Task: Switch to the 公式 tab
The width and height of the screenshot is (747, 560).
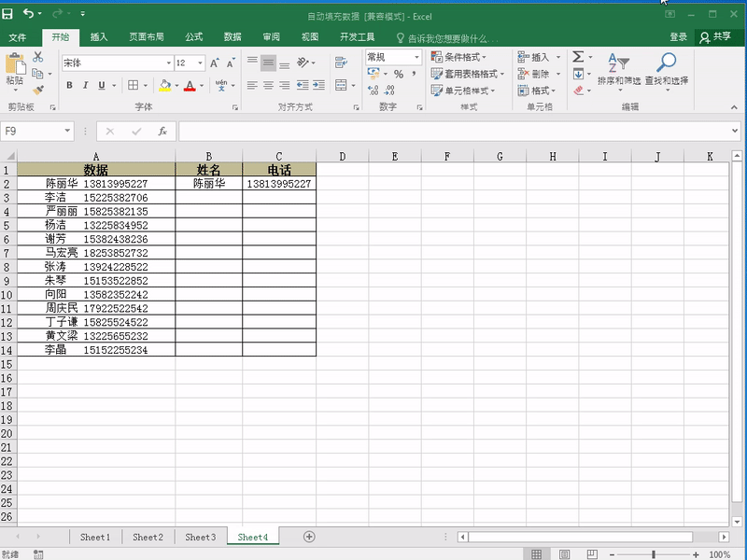Action: (x=194, y=37)
